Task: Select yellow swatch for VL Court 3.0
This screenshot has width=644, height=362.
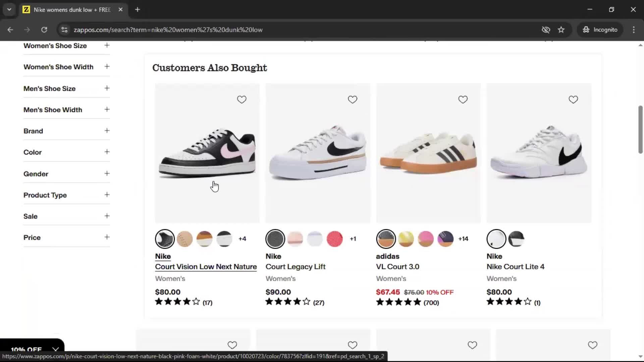Action: 406,239
